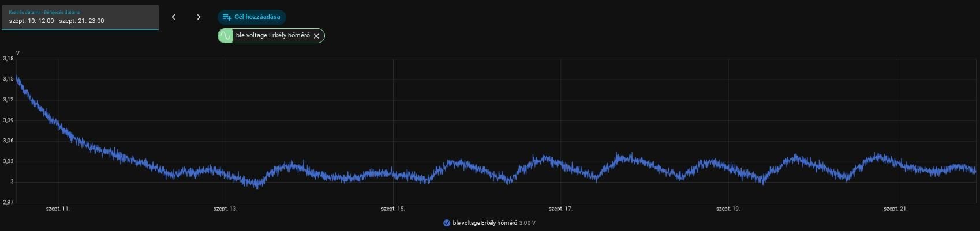
Task: Click the x-axis label szept. 19.
Action: pos(728,209)
